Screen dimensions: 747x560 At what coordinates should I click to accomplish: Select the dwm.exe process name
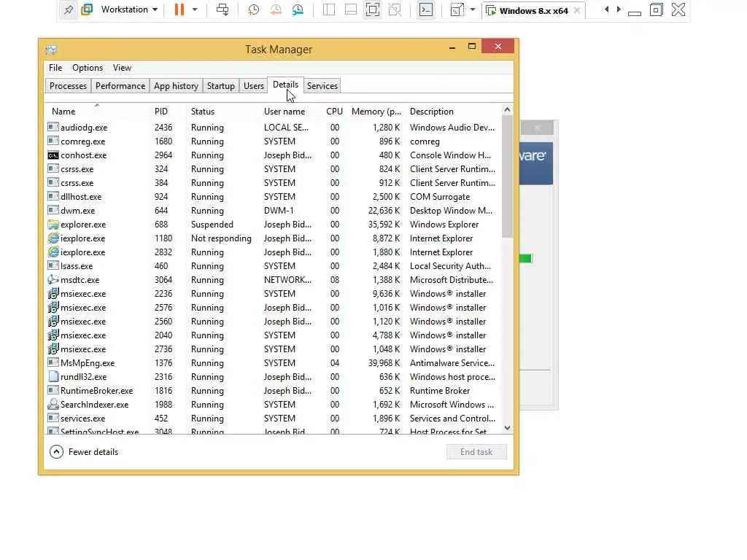point(77,211)
